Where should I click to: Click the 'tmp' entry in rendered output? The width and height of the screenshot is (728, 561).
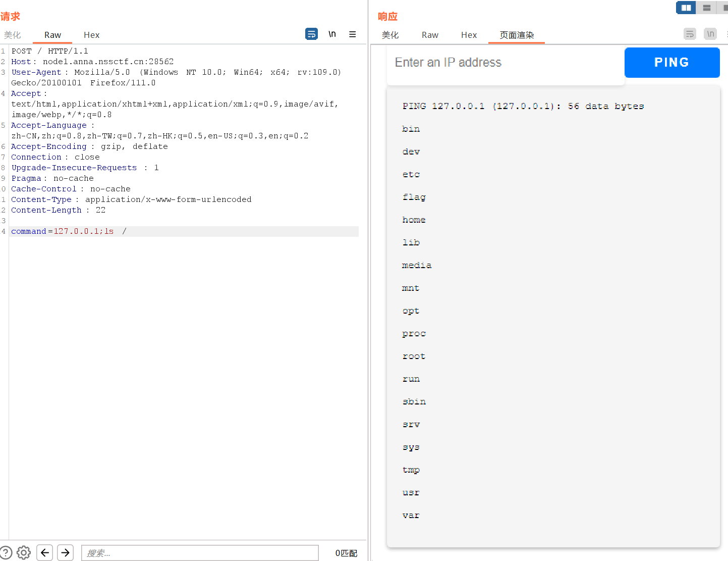click(x=411, y=470)
